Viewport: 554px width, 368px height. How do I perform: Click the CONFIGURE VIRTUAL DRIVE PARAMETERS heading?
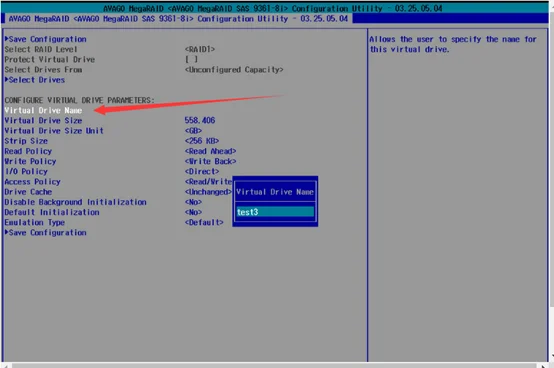[x=79, y=100]
